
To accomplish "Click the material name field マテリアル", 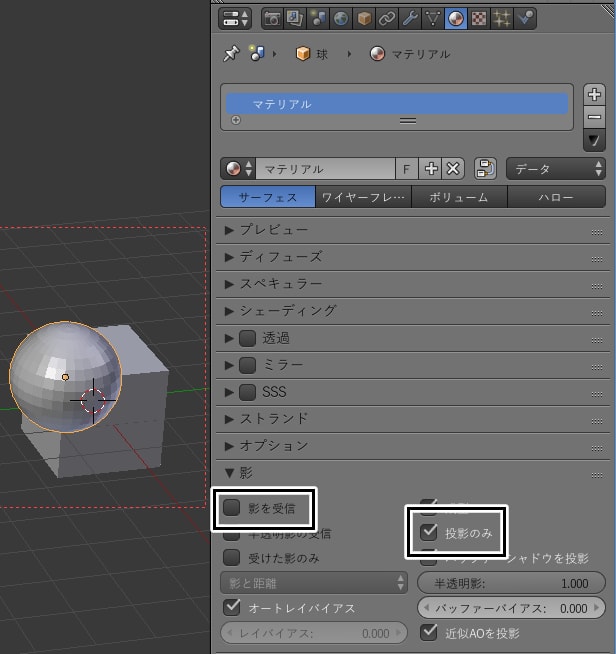I will 325,169.
